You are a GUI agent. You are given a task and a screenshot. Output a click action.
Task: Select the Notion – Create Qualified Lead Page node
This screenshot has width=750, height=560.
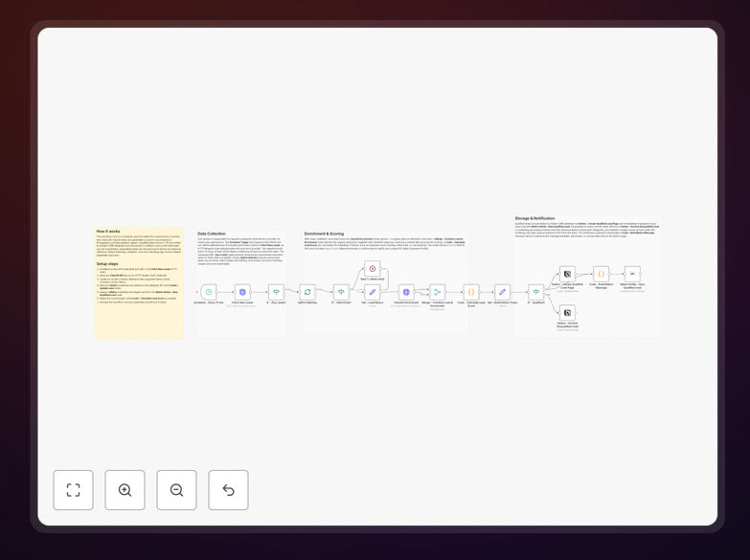[567, 274]
